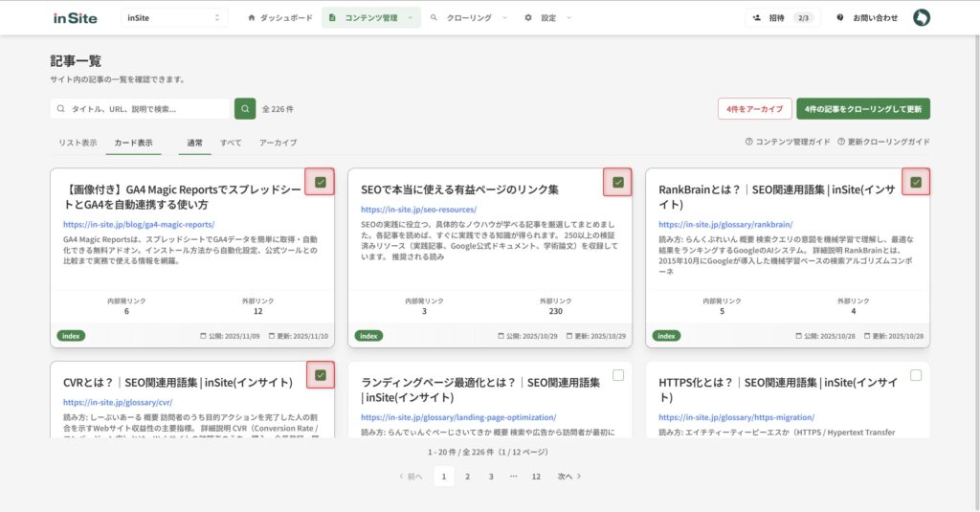The width and height of the screenshot is (980, 512).
Task: Uncheck the CVRとは card checkbox
Action: tap(320, 375)
